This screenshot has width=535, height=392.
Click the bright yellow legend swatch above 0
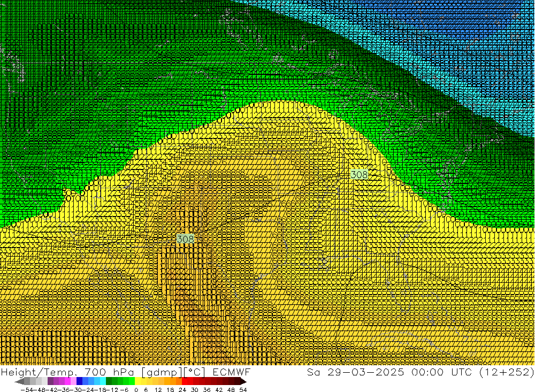click(138, 381)
